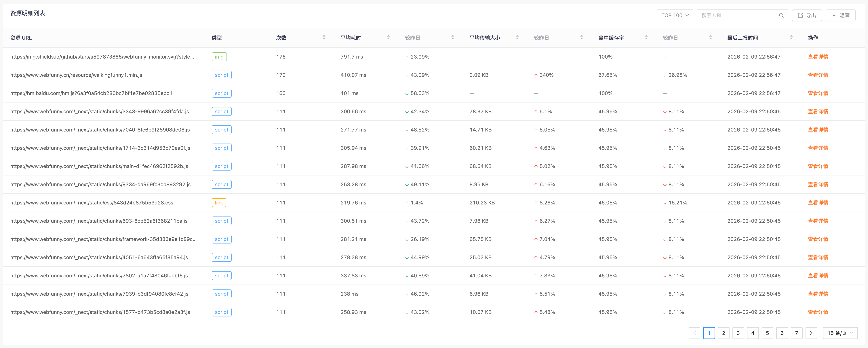
Task: Jump to page 7 of results
Action: (x=797, y=333)
